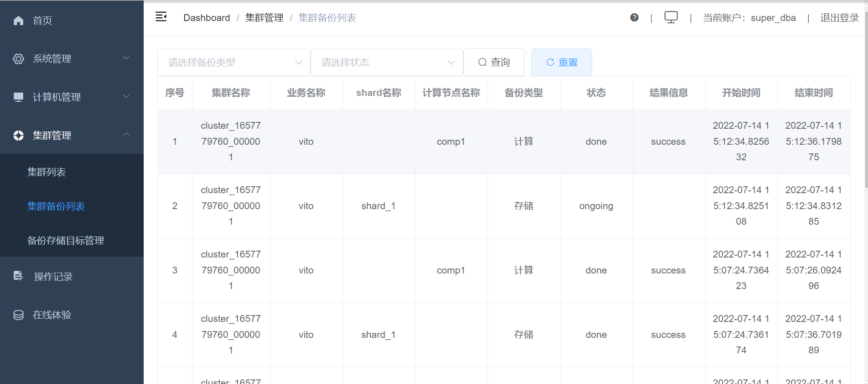Toggle sidebar with the hamburger collapse icon
The width and height of the screenshot is (868, 384).
coord(161,17)
